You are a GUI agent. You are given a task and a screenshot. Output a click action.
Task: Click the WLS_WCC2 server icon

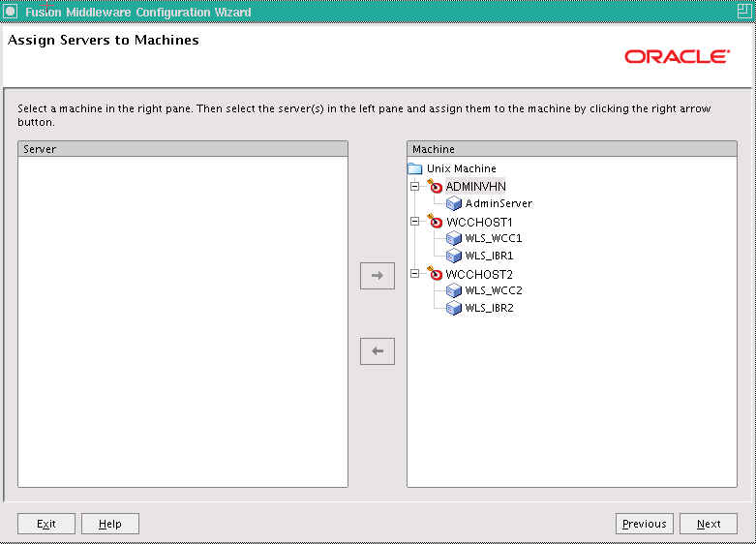pos(454,290)
